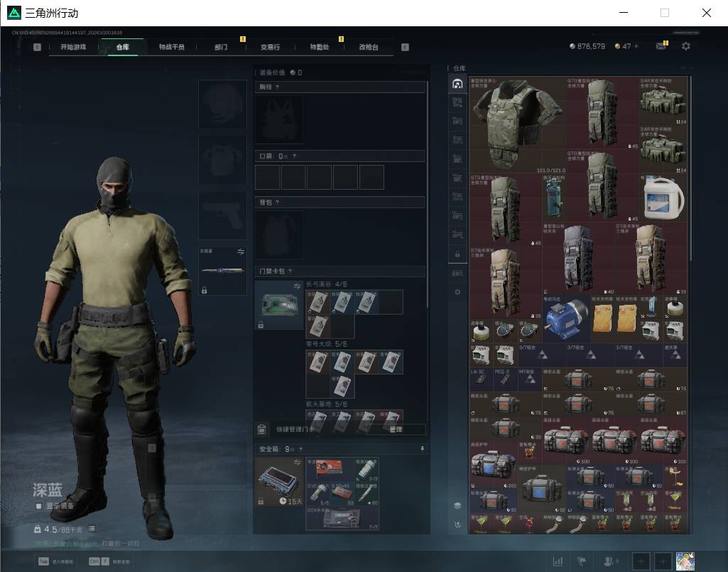Select the empty 背包 backpack slot
This screenshot has width=728, height=572.
279,235
